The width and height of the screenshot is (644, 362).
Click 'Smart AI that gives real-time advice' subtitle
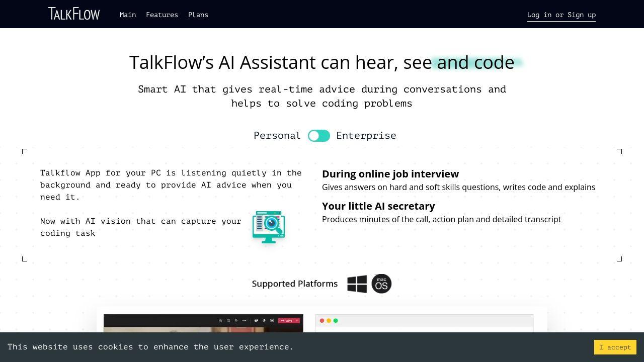(x=322, y=96)
